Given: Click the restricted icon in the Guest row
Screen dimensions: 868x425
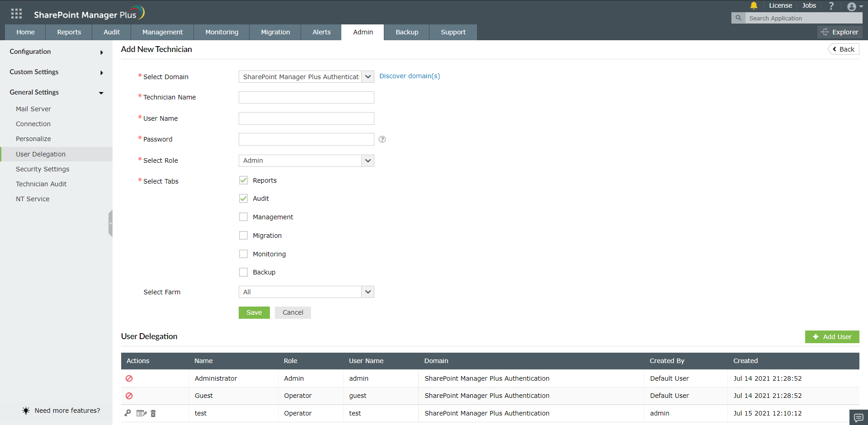Looking at the screenshot, I should click(129, 396).
